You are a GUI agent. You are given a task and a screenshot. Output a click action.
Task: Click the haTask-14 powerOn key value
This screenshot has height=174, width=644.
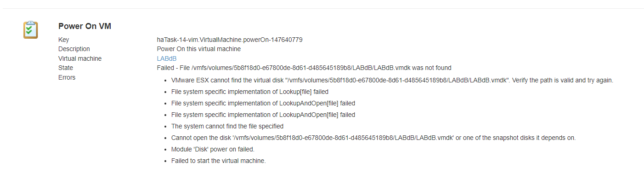(x=230, y=40)
